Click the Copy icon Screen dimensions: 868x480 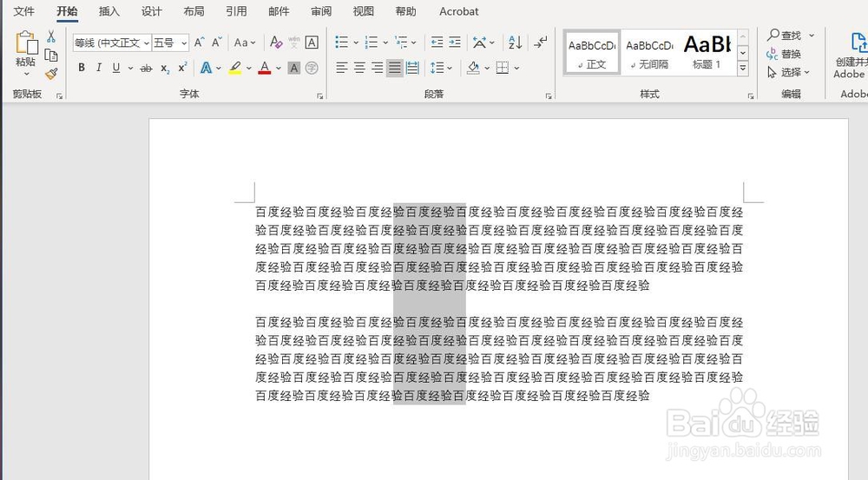pyautogui.click(x=51, y=55)
